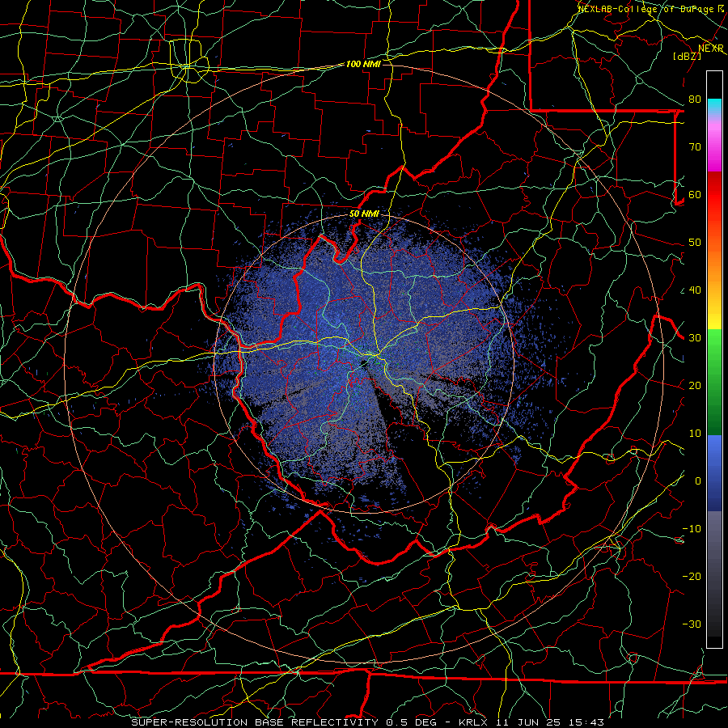The image size is (728, 728).
Task: Click the "50 NMI" range ring label
Action: 364,214
